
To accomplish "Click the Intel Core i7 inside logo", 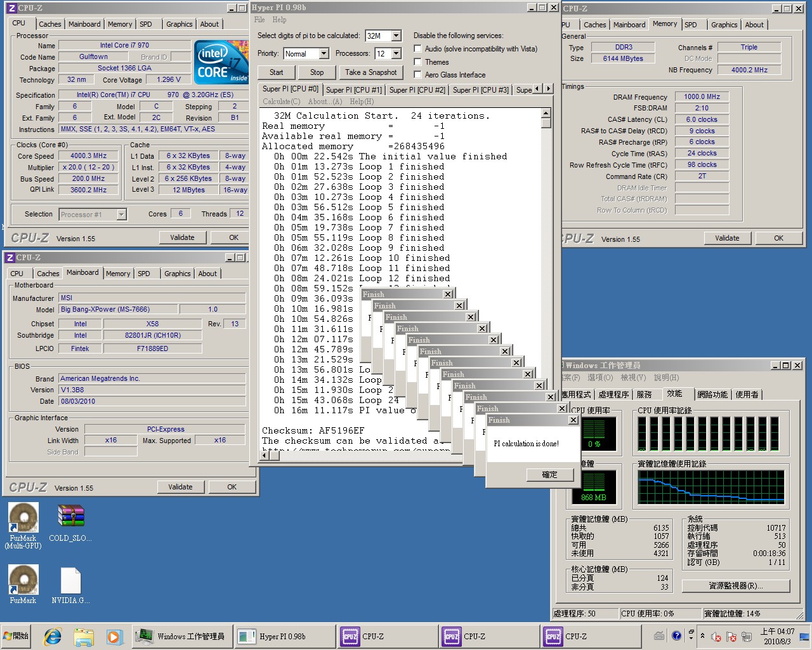I will pyautogui.click(x=221, y=62).
